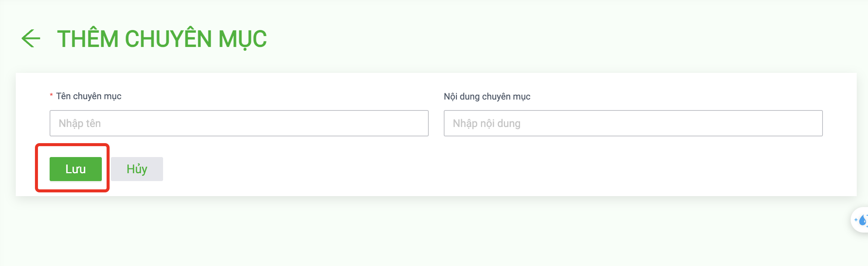Go back using the green arrow
This screenshot has height=266, width=868.
31,38
